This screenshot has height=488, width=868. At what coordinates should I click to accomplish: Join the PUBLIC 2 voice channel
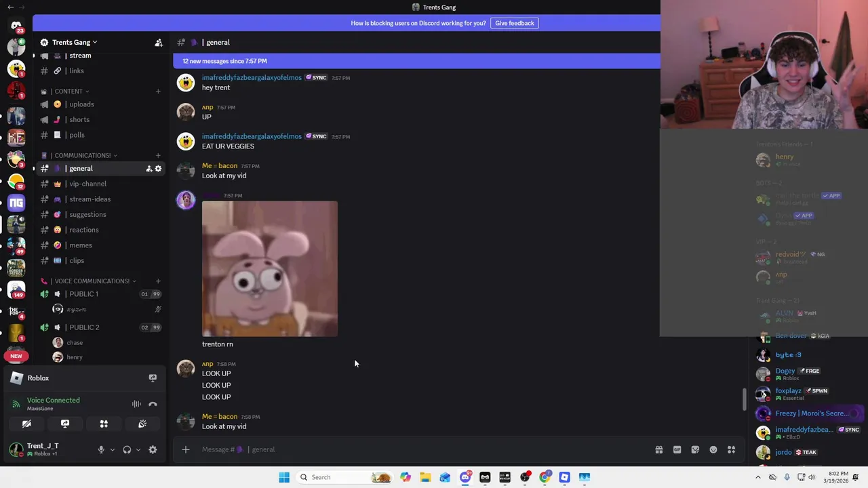pyautogui.click(x=102, y=327)
